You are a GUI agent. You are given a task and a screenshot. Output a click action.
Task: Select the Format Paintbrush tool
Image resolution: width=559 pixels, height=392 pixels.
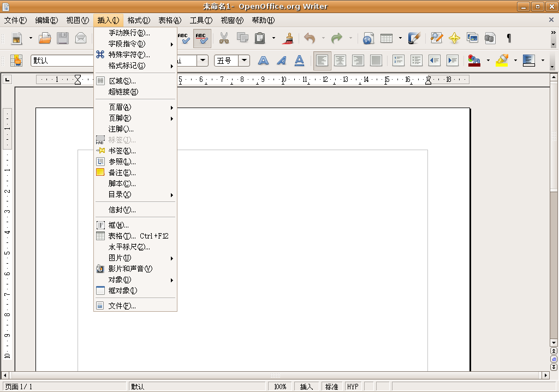(x=288, y=38)
